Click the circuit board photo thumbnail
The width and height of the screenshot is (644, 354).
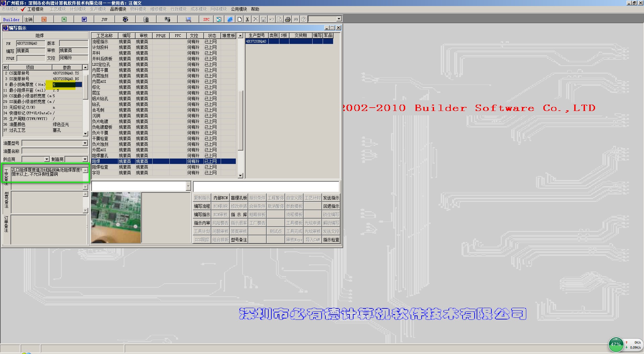pyautogui.click(x=116, y=218)
